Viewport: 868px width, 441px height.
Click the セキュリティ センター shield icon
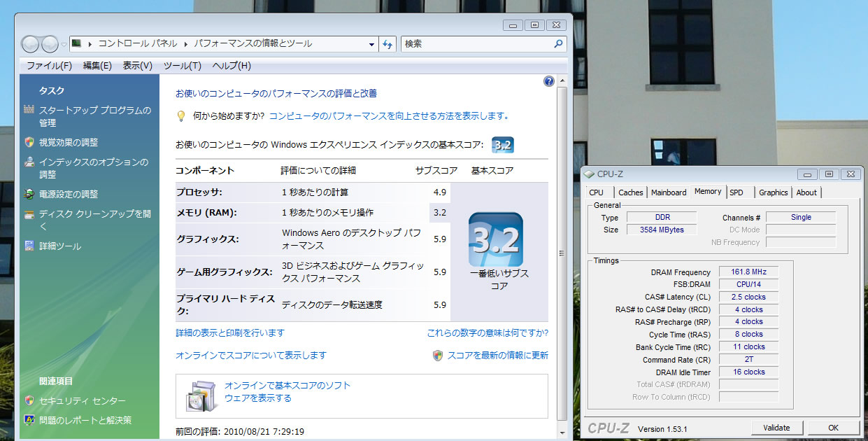[29, 400]
